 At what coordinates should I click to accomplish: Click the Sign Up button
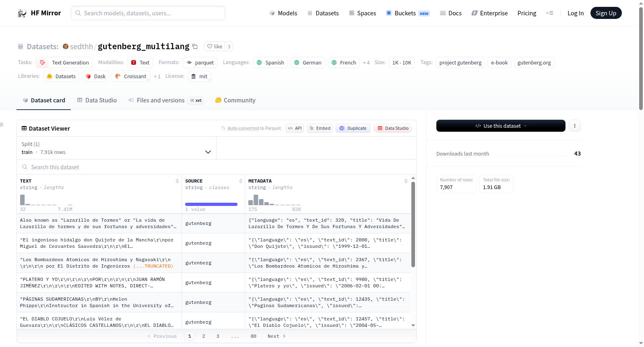pos(606,13)
